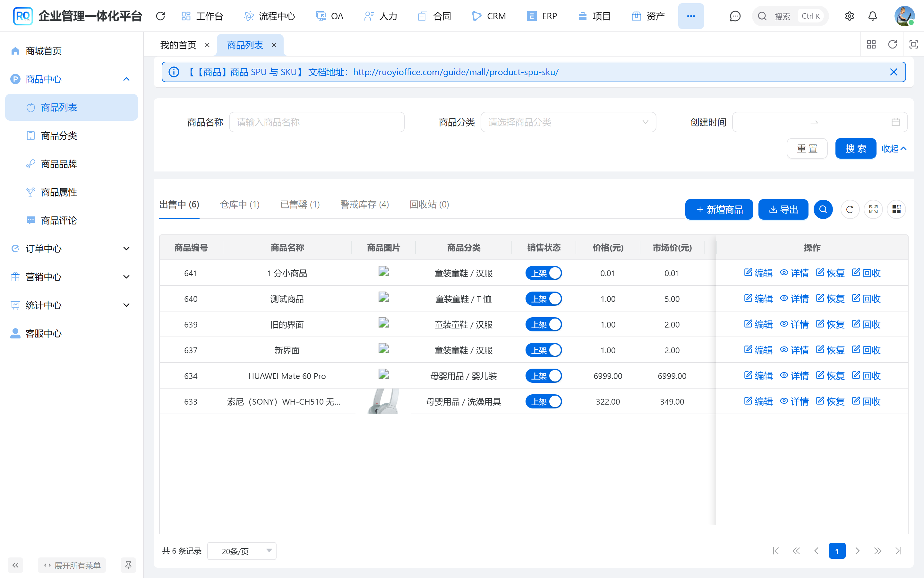
Task: Open the 商品分类 select dropdown
Action: [x=568, y=122]
